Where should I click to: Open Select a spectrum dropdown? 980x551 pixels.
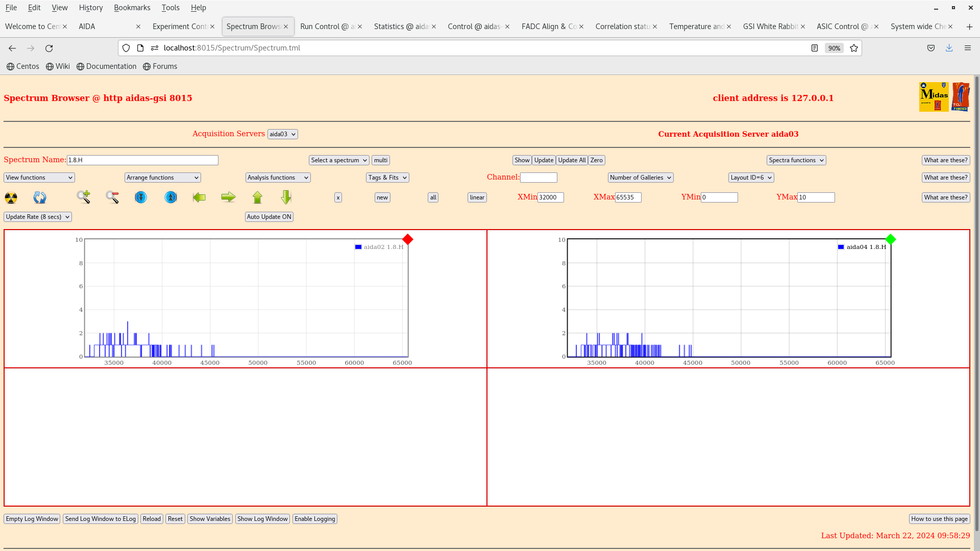pos(339,160)
